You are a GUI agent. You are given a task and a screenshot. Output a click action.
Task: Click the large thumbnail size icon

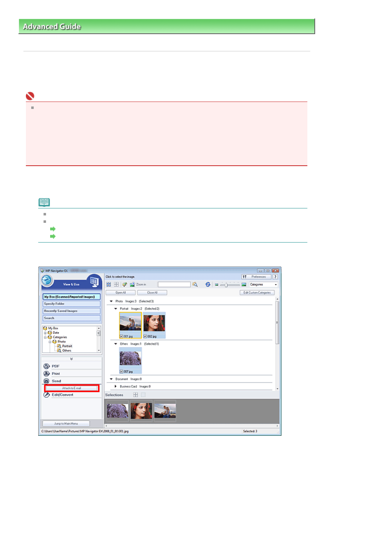pos(244,284)
